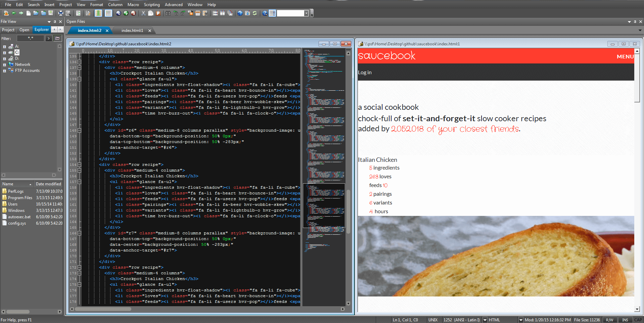Click the save file toolbar icon
The width and height of the screenshot is (644, 323).
(x=51, y=13)
